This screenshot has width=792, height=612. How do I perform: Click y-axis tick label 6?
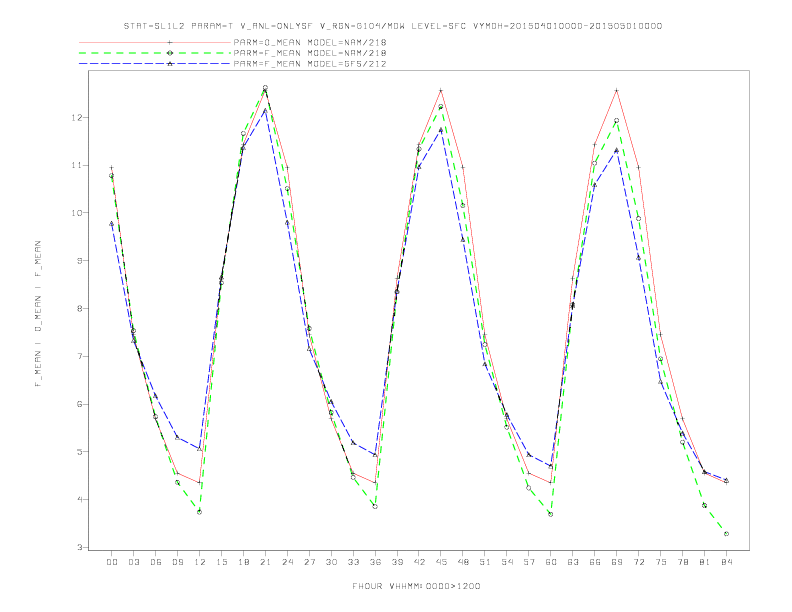[x=79, y=404]
